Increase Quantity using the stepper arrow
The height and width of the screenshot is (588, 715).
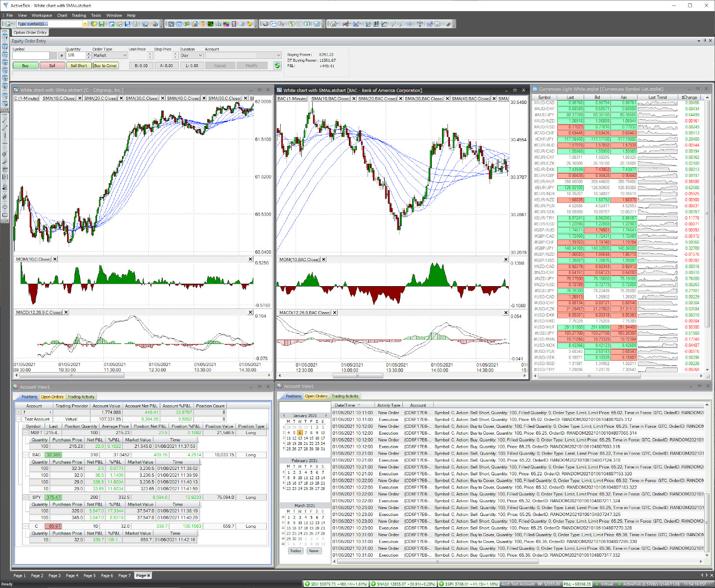(x=89, y=54)
